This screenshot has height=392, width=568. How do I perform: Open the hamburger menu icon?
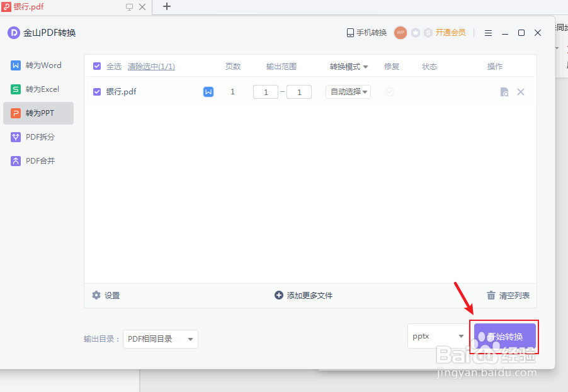point(488,33)
